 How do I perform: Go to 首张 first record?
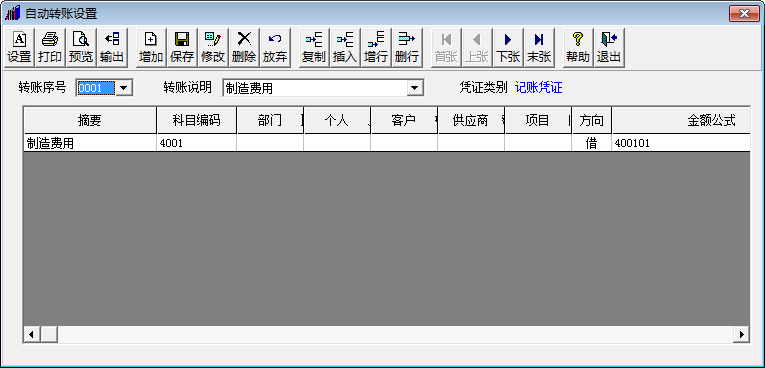[446, 47]
